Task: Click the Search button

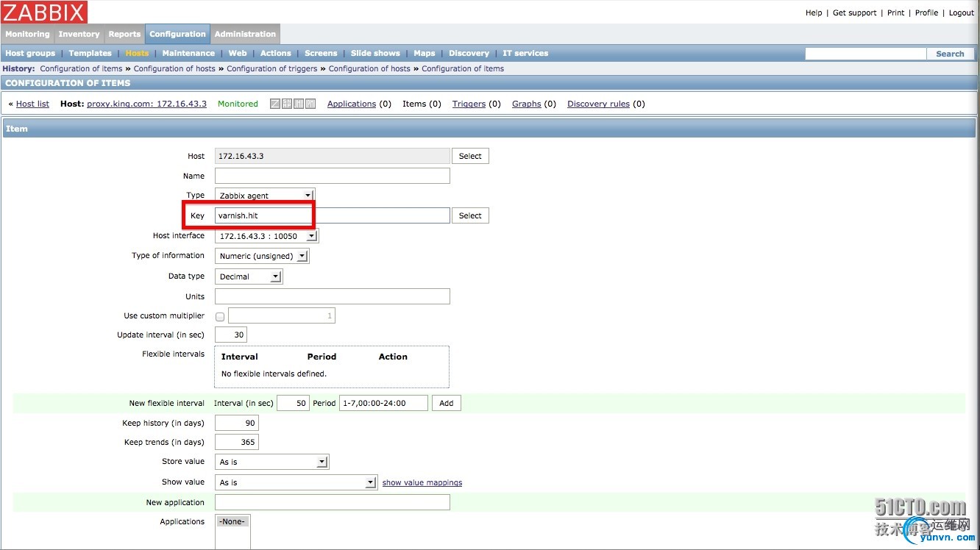Action: pos(950,54)
